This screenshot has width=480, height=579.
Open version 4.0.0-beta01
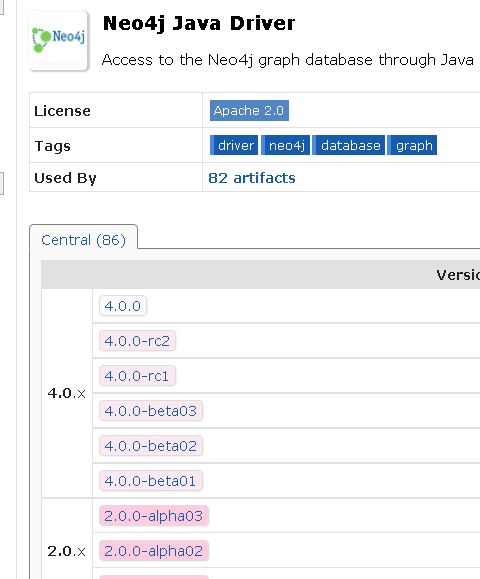(151, 481)
